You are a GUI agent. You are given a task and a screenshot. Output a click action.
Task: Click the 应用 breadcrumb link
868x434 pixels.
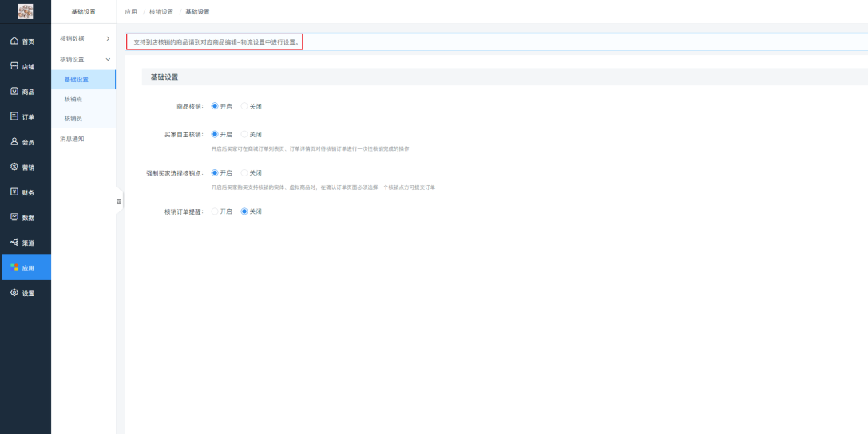[x=131, y=12]
